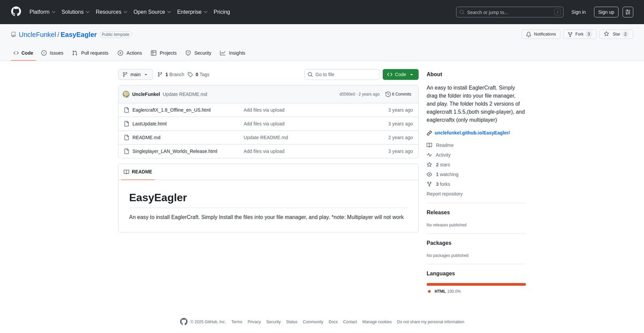Click the Readme link in About sidebar
The width and height of the screenshot is (644, 333).
point(440,145)
